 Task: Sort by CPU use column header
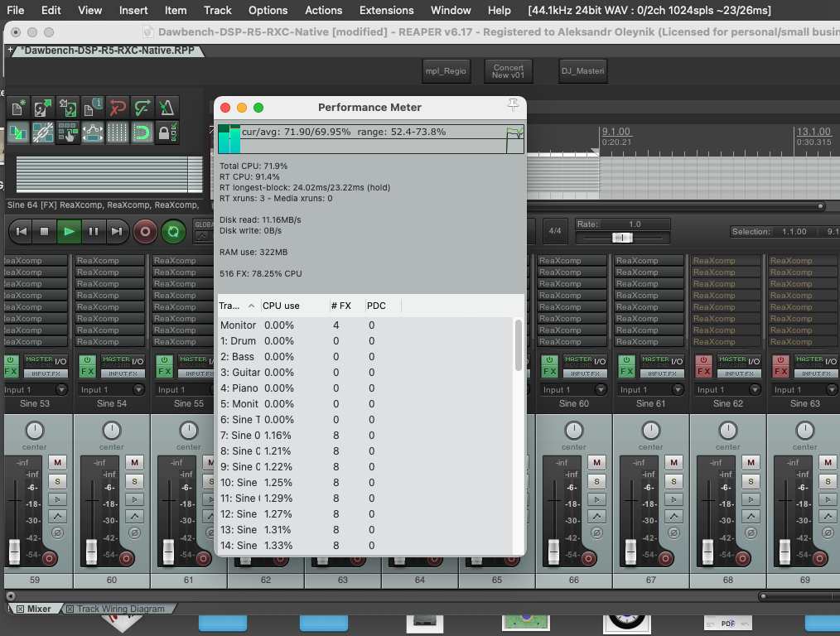295,306
